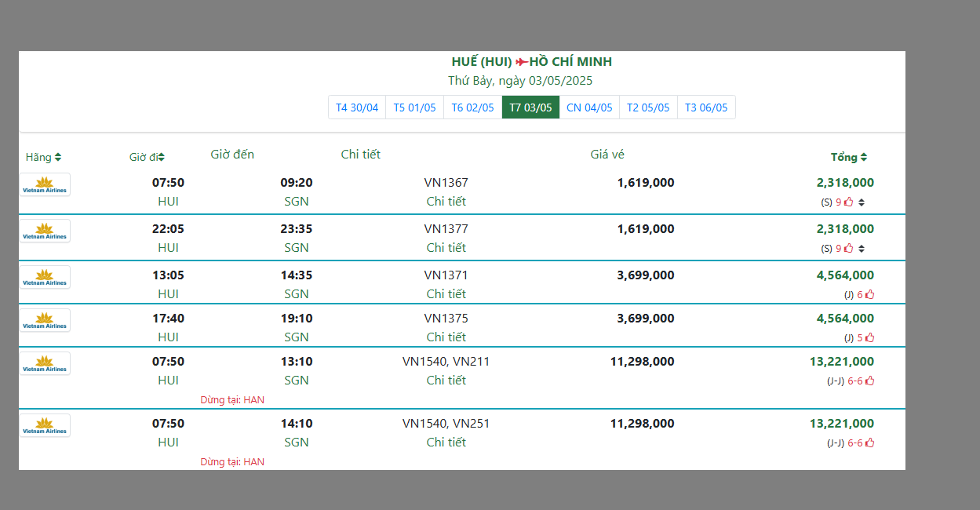Switch to the T4 30/04 date tab

coord(357,107)
